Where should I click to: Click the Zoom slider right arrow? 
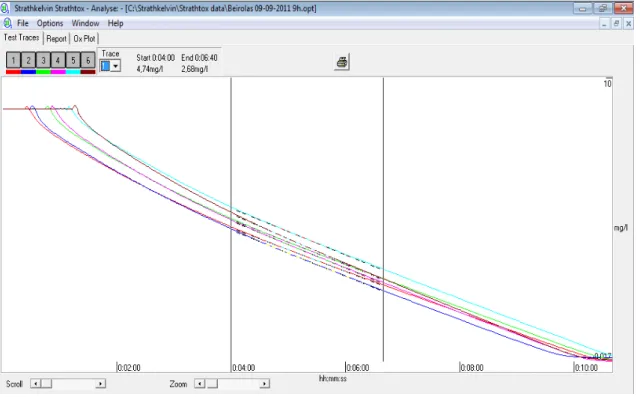point(264,384)
